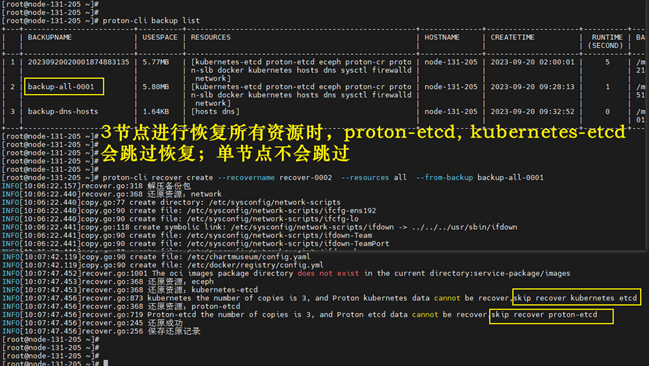Click the ifcfg-lo file path

273,219
